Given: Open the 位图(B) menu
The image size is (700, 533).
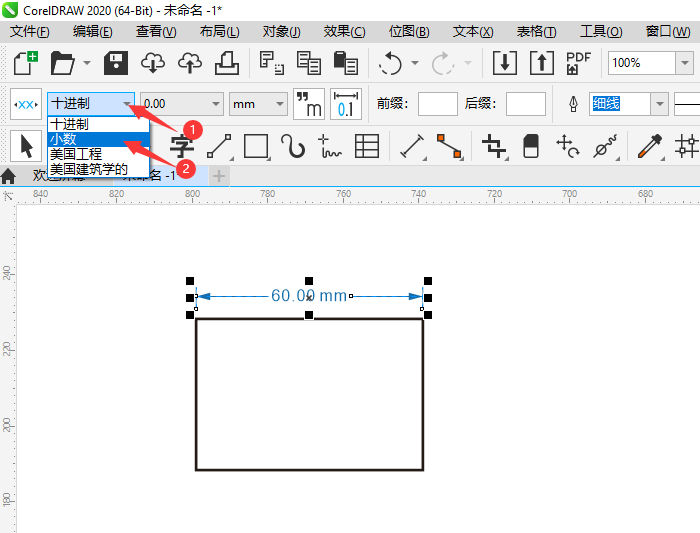Looking at the screenshot, I should pyautogui.click(x=409, y=32).
